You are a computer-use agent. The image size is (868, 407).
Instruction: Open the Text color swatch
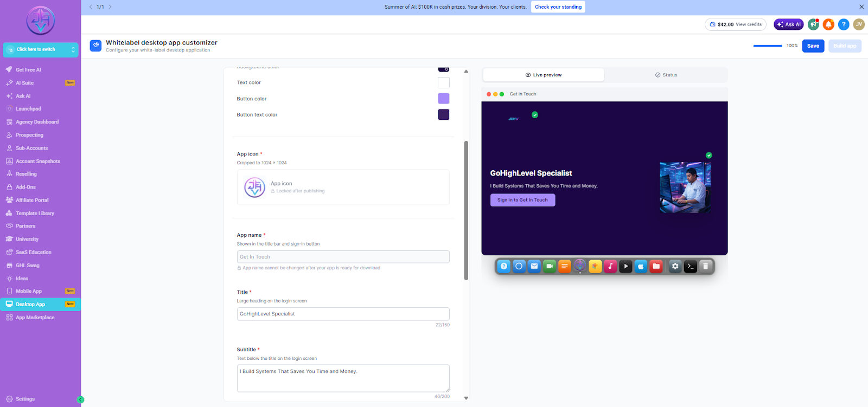tap(444, 82)
